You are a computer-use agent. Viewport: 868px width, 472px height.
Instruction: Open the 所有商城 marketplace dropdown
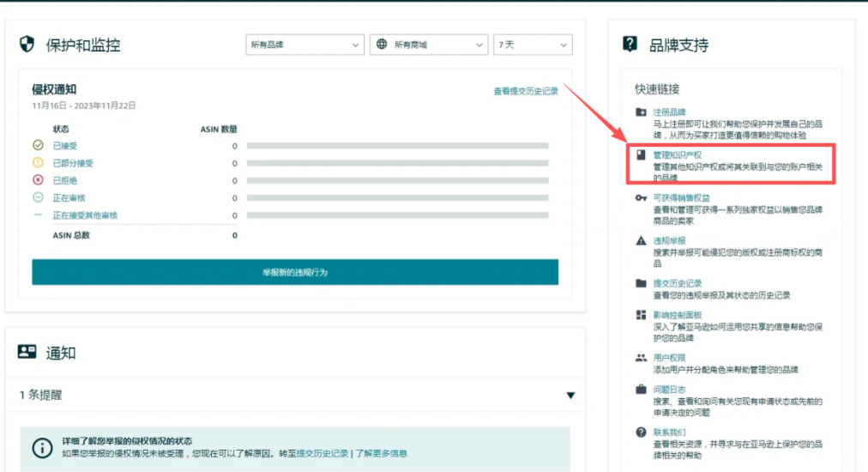(x=429, y=45)
